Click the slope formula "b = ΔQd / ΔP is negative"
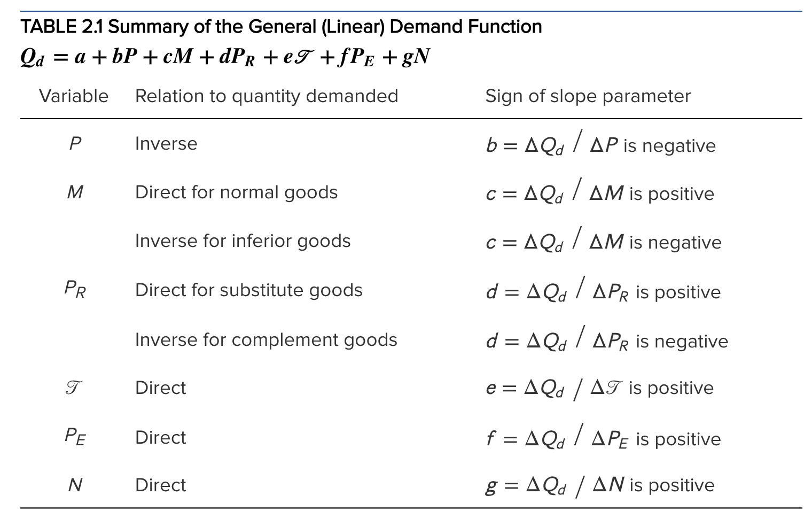This screenshot has height=526, width=812. pos(600,145)
